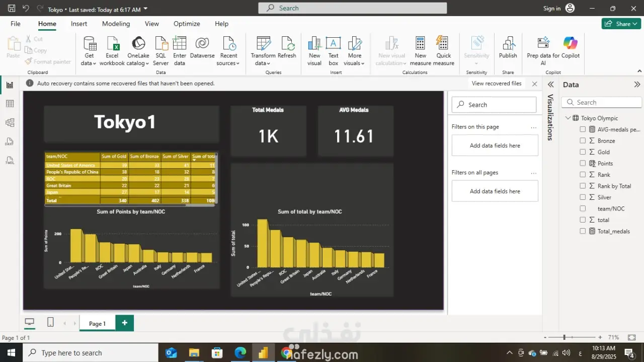Create a Quick measure
This screenshot has height=362, width=644.
443,51
